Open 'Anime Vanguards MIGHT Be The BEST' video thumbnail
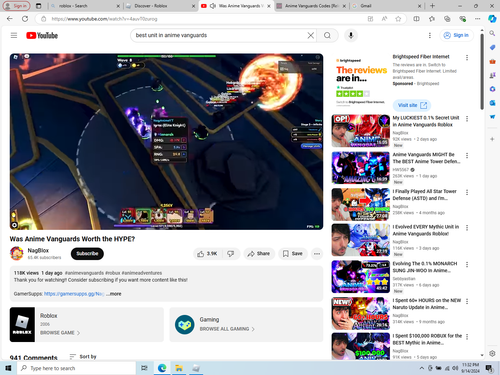Screen dimensions: 500x375 click(360, 168)
